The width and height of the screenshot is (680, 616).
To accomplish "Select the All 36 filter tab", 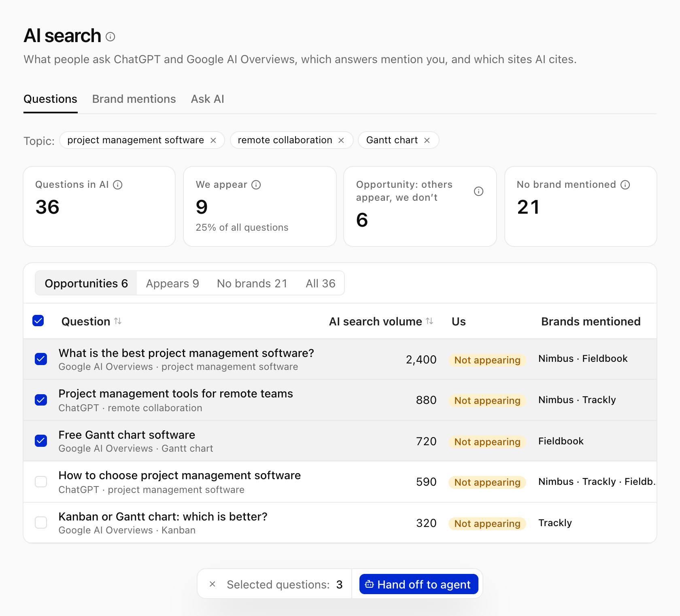I will [321, 283].
